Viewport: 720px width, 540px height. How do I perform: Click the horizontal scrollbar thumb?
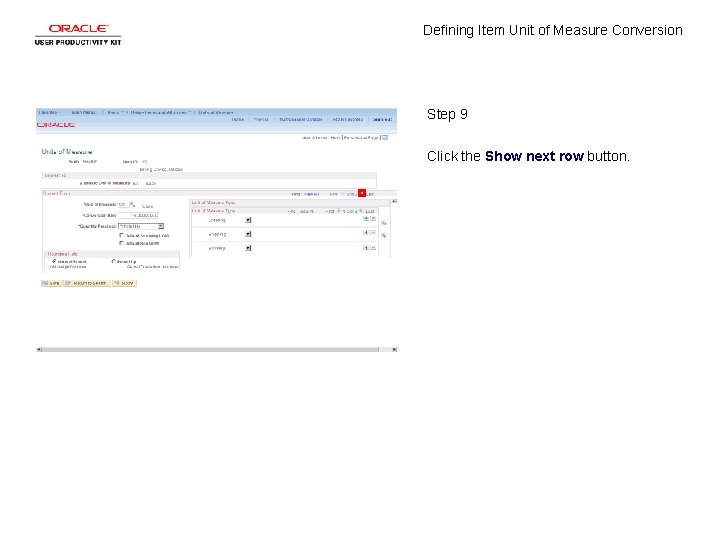(210, 349)
